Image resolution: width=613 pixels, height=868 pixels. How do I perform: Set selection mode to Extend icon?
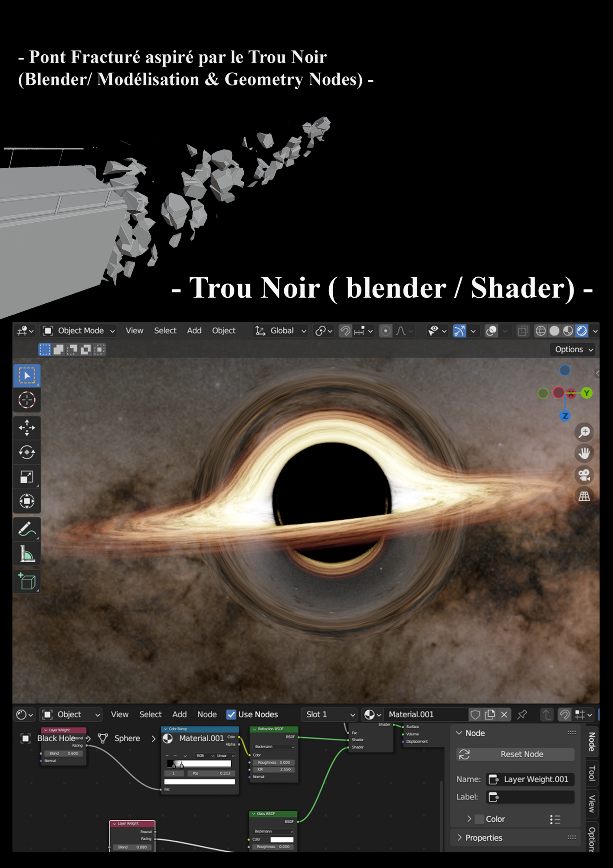click(x=59, y=350)
